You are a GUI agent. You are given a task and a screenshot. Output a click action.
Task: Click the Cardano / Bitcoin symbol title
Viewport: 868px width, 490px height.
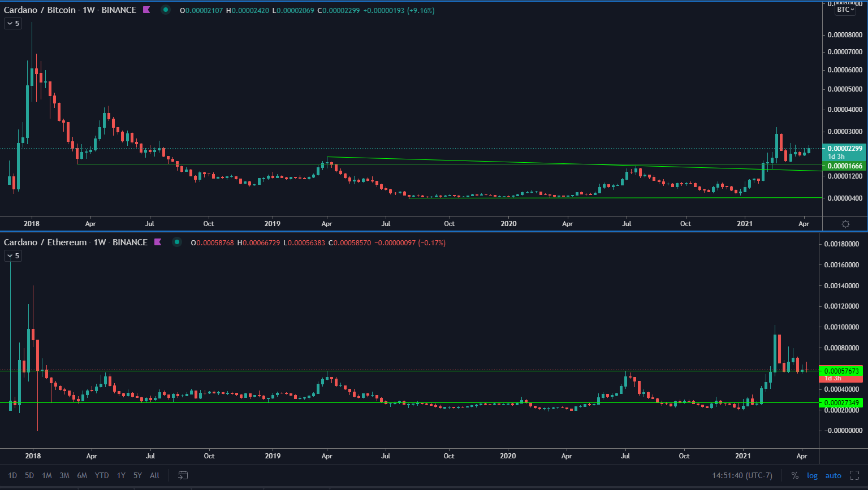tap(40, 10)
